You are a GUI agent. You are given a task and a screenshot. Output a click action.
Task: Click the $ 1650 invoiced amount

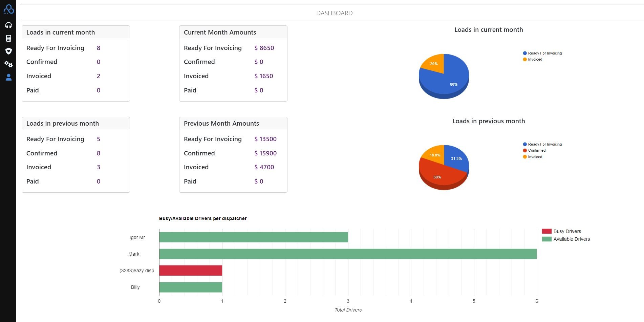pyautogui.click(x=264, y=76)
